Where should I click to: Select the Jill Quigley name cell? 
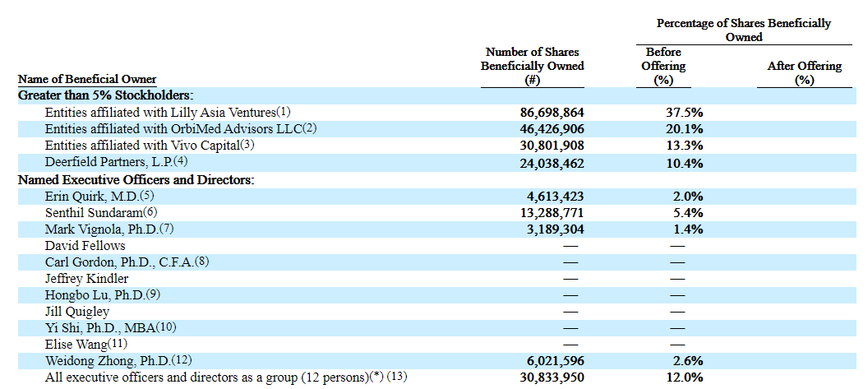pyautogui.click(x=77, y=312)
